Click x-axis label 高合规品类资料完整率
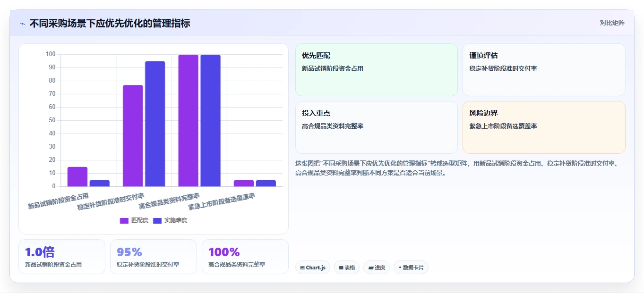The height and width of the screenshot is (293, 644). (x=169, y=201)
